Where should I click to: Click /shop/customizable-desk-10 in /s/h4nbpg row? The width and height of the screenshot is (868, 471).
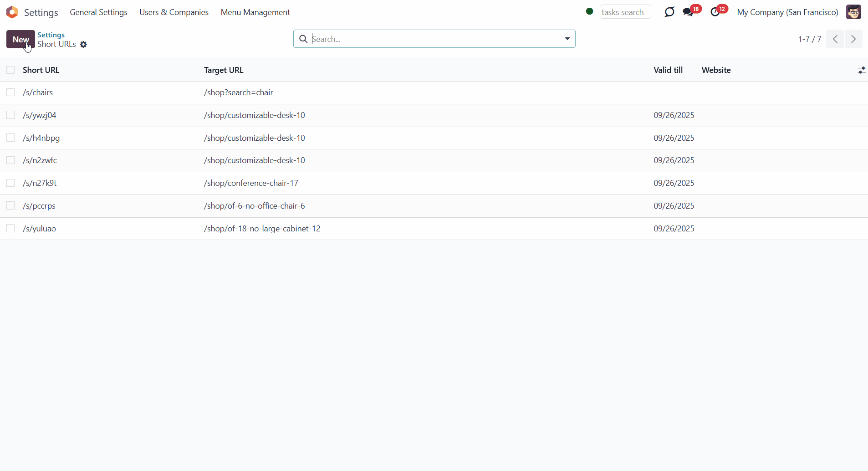pyautogui.click(x=255, y=138)
